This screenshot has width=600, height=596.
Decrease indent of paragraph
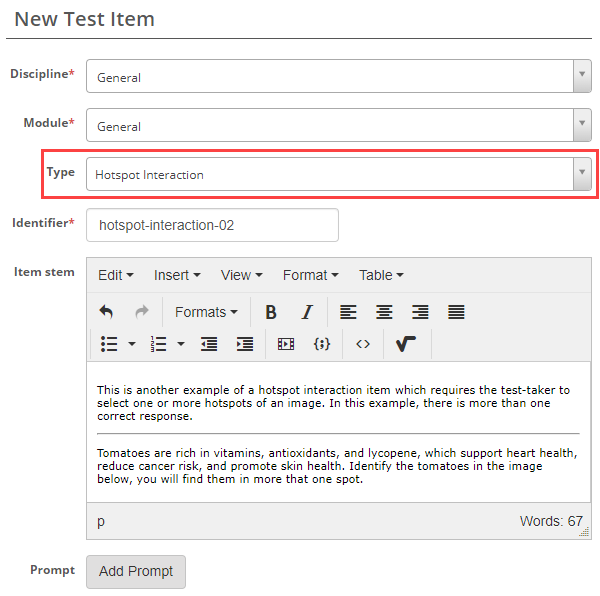[209, 344]
